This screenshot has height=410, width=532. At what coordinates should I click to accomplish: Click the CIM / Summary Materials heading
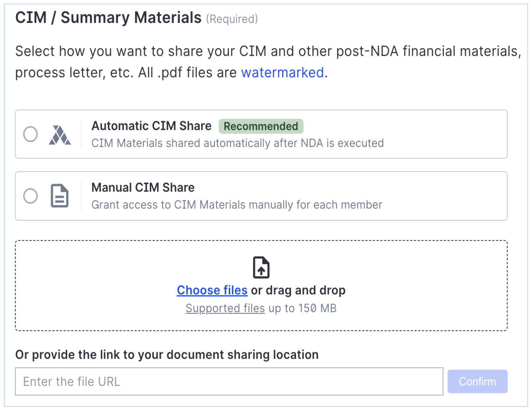click(x=108, y=18)
